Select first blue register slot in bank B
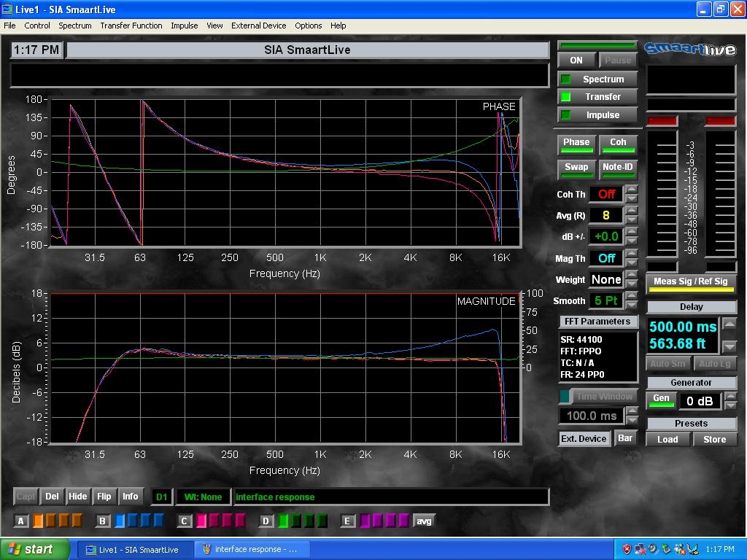Image resolution: width=747 pixels, height=560 pixels. 120,521
